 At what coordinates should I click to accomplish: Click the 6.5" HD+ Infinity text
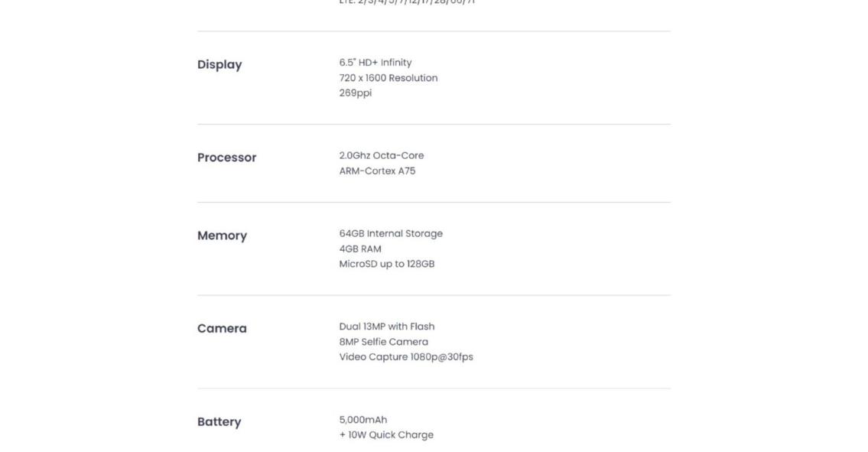click(375, 63)
